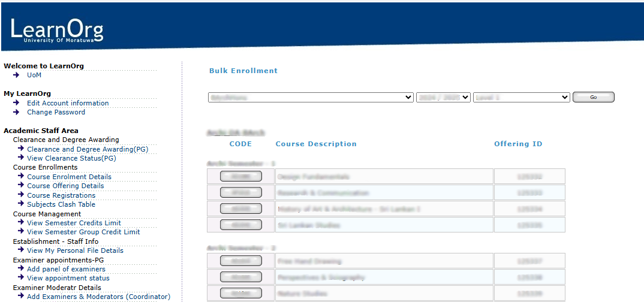
Task: Click code button for Sri Lankan Studies row
Action: tap(240, 225)
